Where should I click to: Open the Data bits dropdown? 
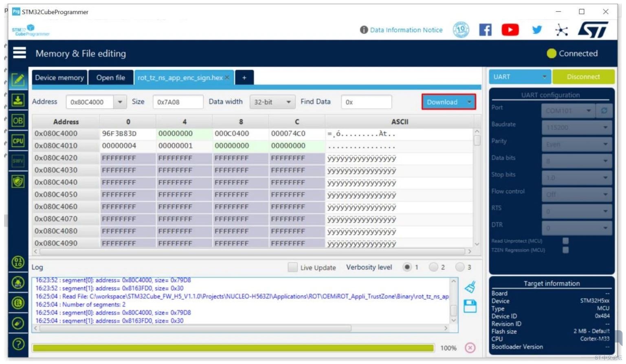tap(577, 161)
